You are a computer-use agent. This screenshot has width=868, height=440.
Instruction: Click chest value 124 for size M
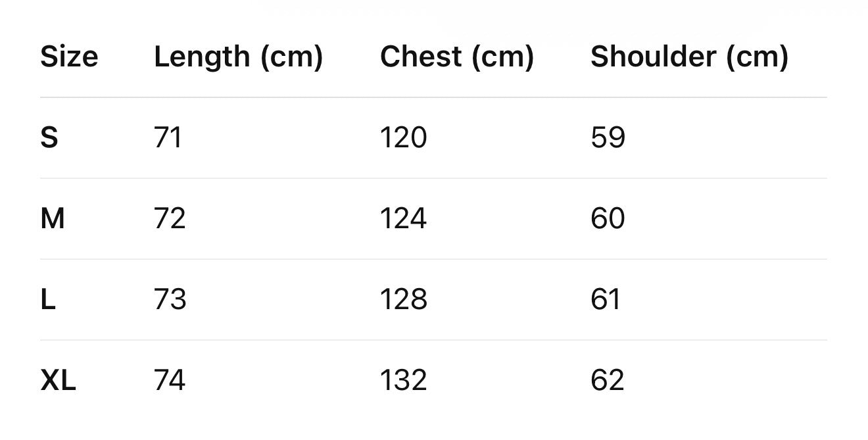(x=403, y=219)
